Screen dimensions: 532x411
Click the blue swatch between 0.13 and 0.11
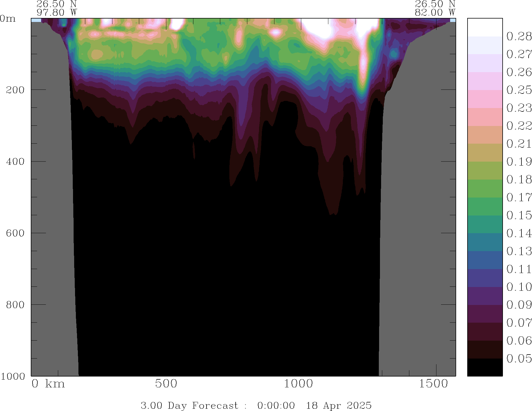485,260
